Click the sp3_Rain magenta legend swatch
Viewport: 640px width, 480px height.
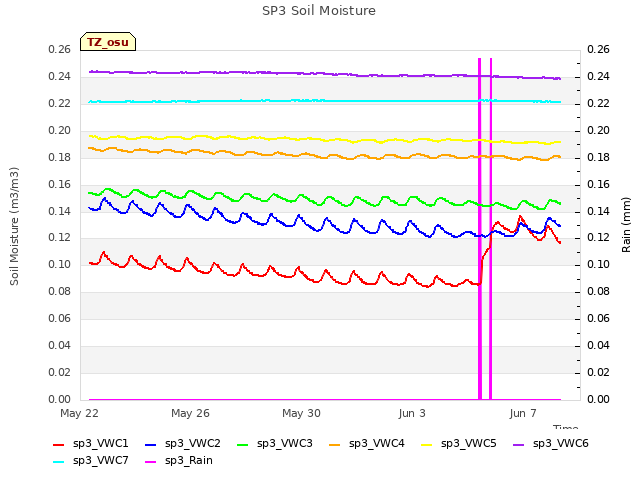151,462
